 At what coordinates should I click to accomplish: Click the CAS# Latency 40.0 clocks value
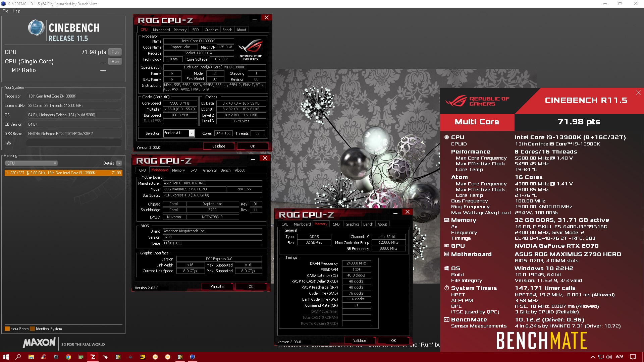(356, 276)
